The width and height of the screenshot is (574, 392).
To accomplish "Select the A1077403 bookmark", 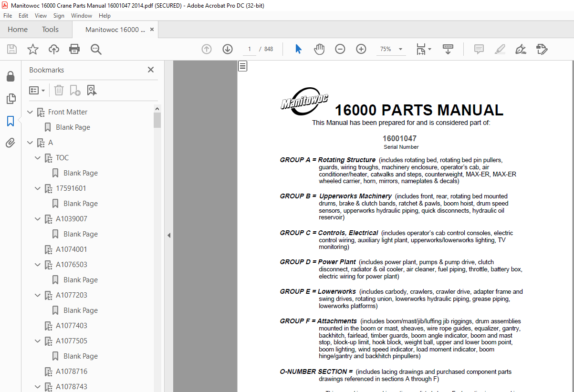I will click(x=72, y=326).
